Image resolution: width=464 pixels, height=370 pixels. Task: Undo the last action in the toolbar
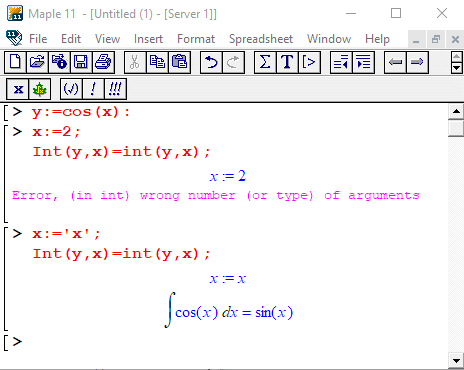[x=211, y=62]
